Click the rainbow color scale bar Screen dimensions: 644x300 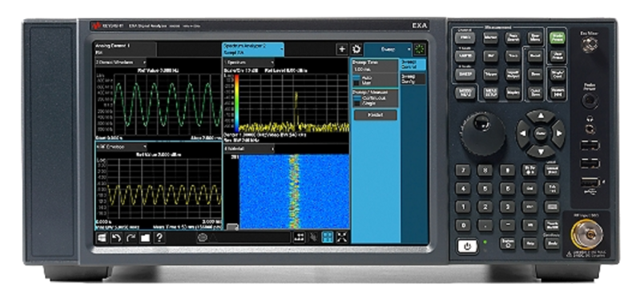236,104
